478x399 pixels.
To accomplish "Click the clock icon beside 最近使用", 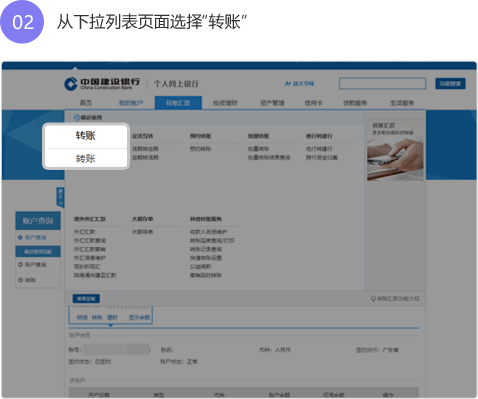I will click(x=77, y=117).
